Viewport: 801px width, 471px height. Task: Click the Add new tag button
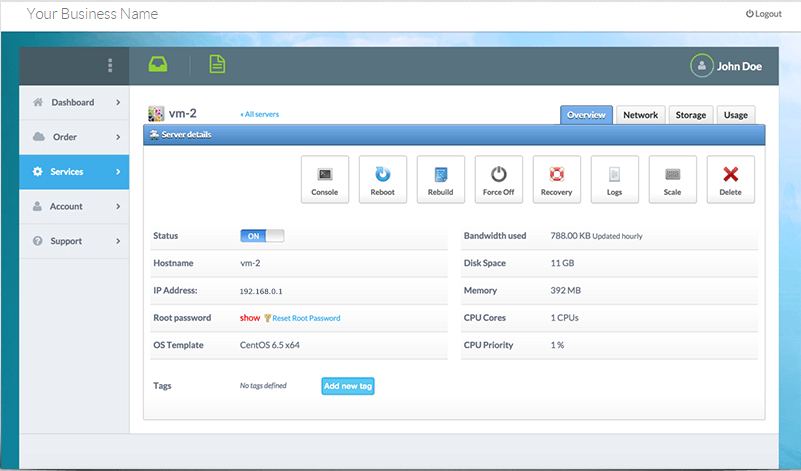point(348,386)
